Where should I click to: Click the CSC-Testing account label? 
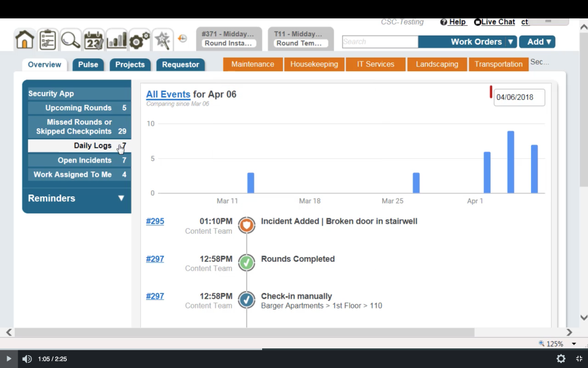(x=402, y=22)
